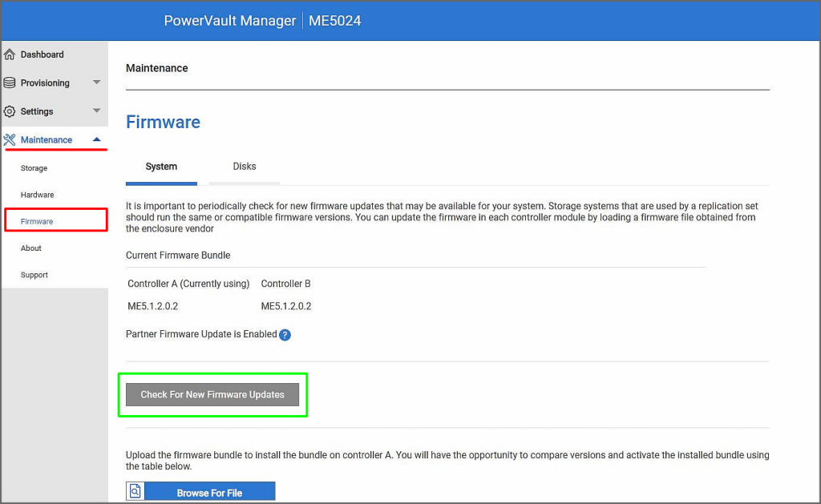The height and width of the screenshot is (504, 821).
Task: Switch to the System tab
Action: pos(161,167)
